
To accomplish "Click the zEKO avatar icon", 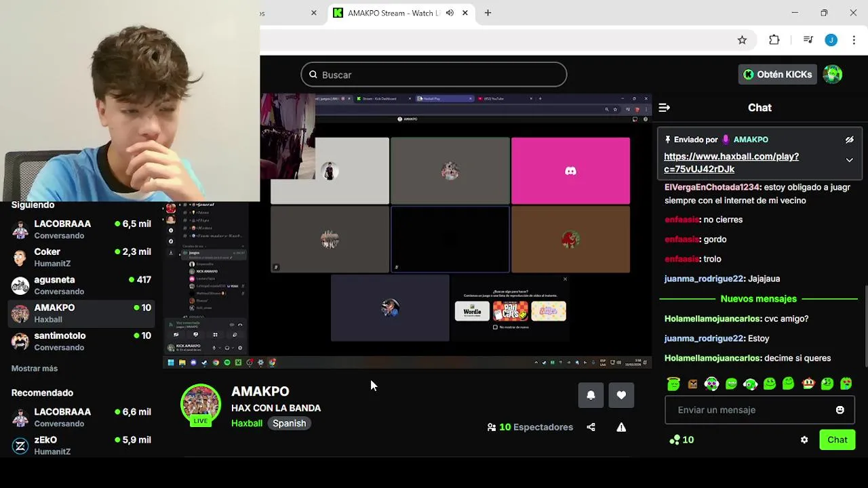I will (x=20, y=445).
